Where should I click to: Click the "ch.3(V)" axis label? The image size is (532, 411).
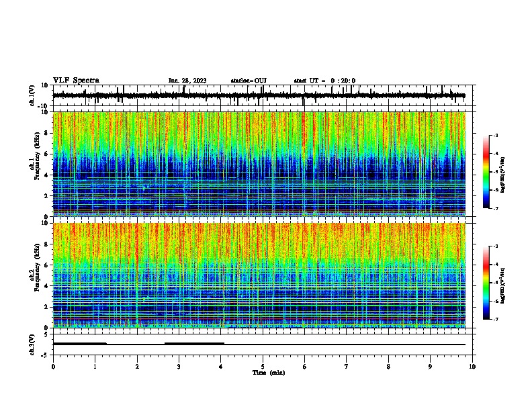click(32, 345)
